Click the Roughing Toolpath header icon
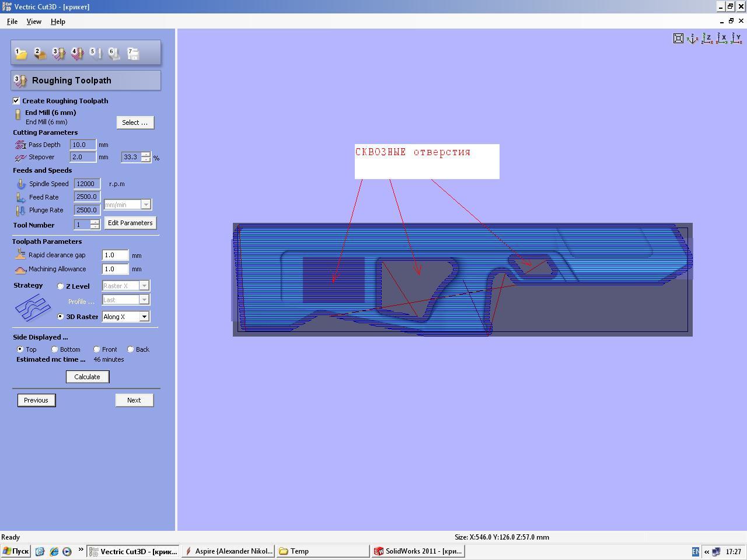The height and width of the screenshot is (560, 747). pyautogui.click(x=20, y=80)
